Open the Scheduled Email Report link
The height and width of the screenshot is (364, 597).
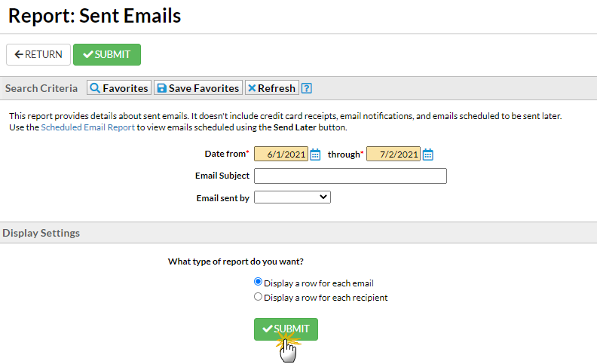88,127
